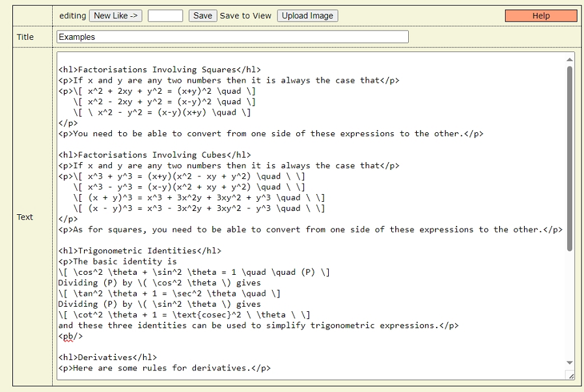Open Upload Image dialog
Viewport: 584px width, 392px height.
point(307,16)
